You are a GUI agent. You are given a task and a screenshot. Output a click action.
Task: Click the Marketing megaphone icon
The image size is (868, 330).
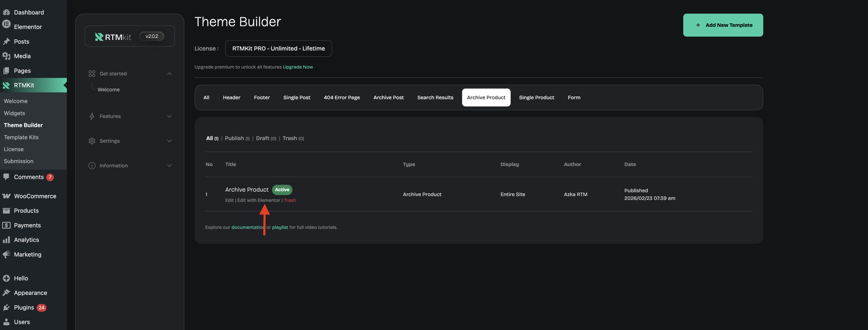6,254
